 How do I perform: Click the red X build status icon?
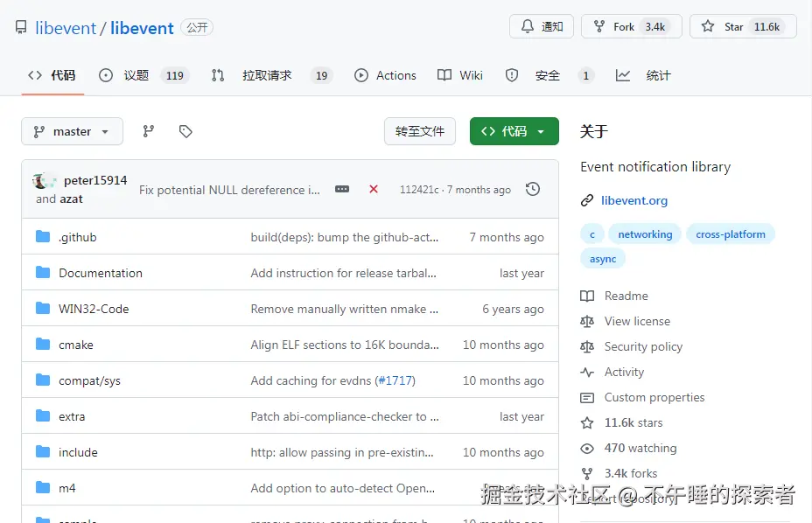(373, 189)
